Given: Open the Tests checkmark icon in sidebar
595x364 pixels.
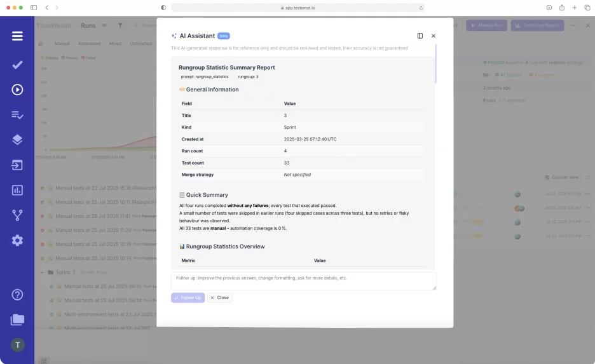Looking at the screenshot, I should 17,65.
